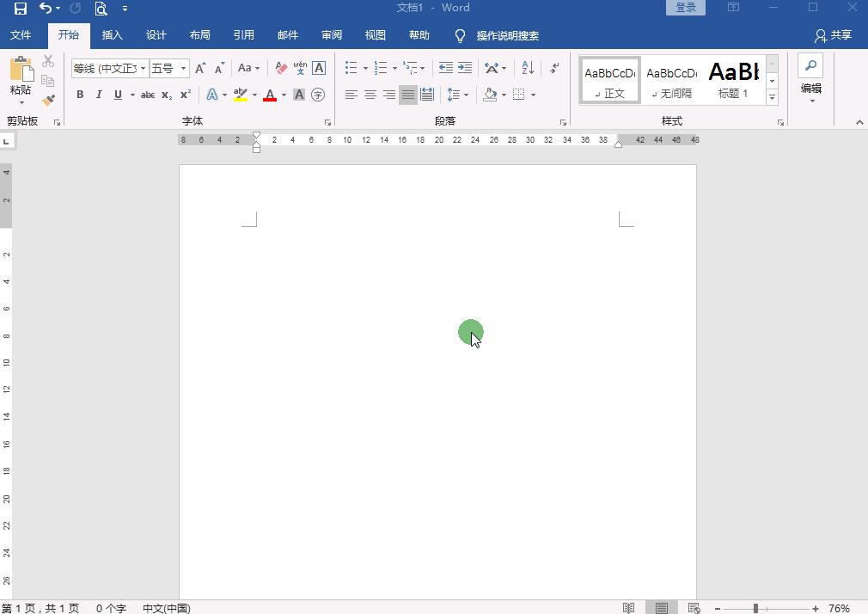Decrease indent of paragraph

coord(446,68)
